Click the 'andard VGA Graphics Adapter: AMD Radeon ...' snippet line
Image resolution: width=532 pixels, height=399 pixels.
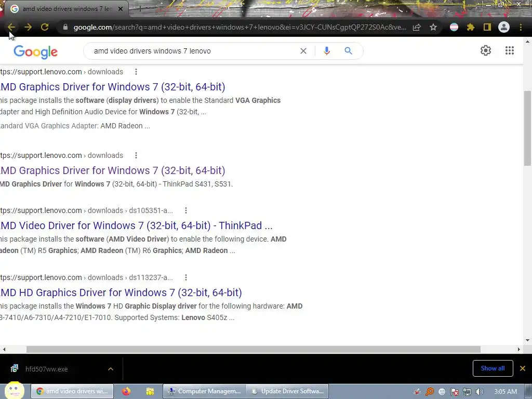[x=75, y=126]
